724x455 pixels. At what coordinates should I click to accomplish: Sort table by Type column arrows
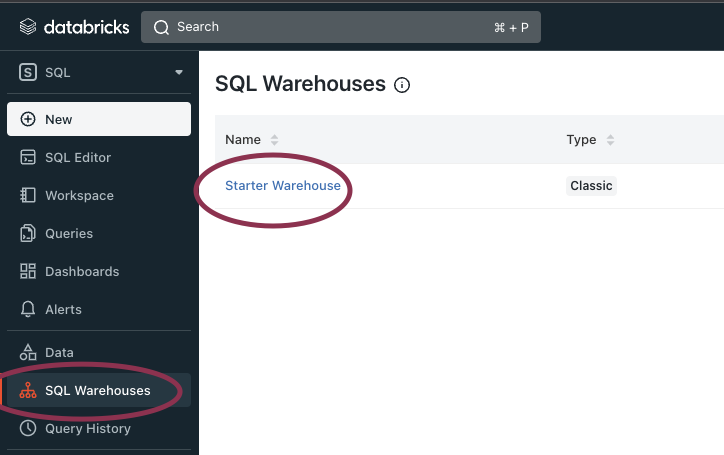coord(610,140)
